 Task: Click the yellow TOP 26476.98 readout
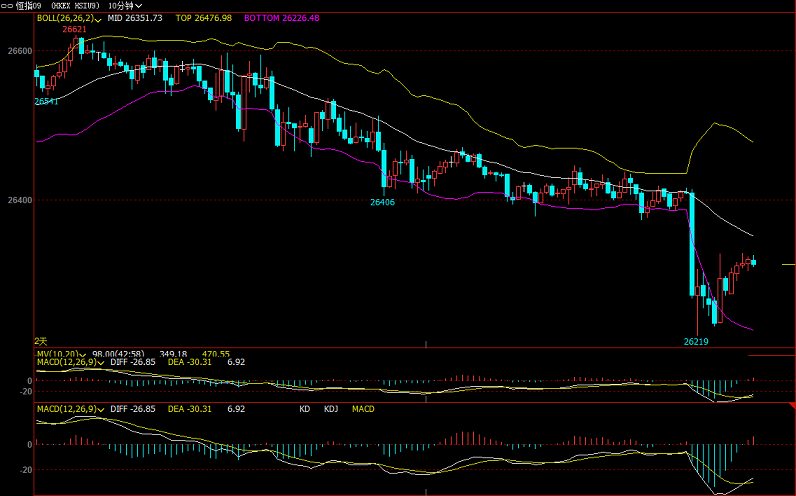point(203,18)
